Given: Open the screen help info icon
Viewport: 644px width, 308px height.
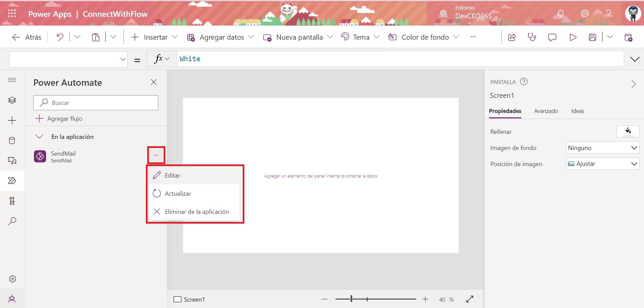Looking at the screenshot, I should 524,82.
